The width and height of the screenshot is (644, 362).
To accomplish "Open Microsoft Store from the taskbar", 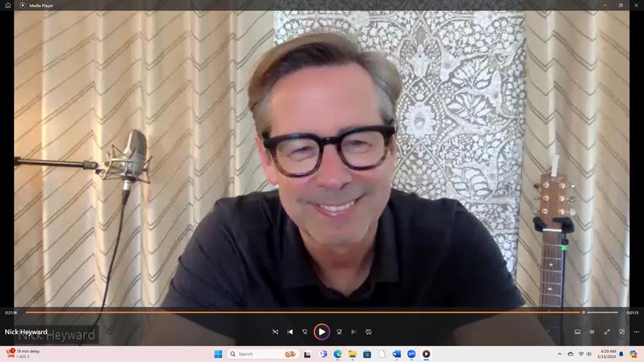I will pos(367,353).
